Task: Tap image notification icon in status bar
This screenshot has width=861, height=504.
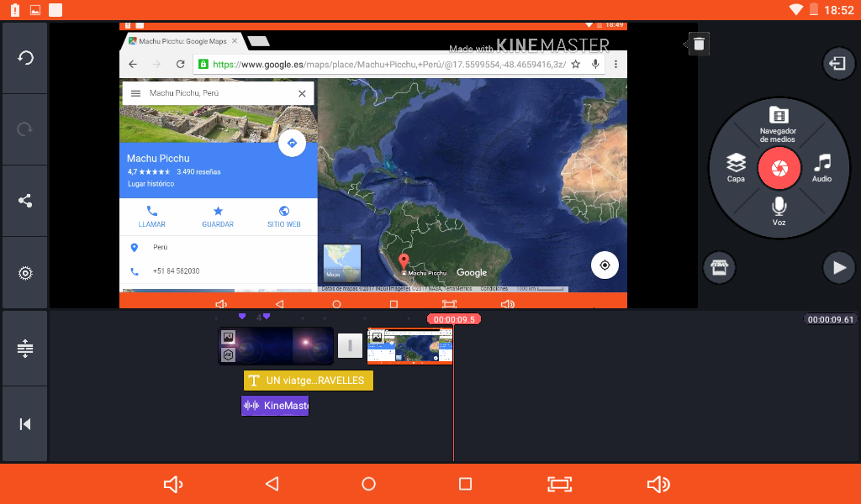Action: click(35, 10)
